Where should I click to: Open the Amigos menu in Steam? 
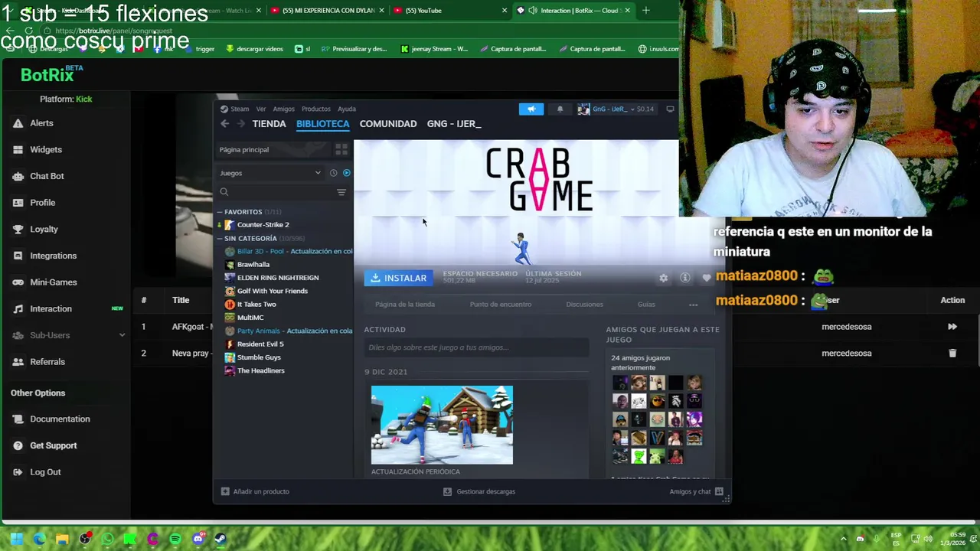284,109
